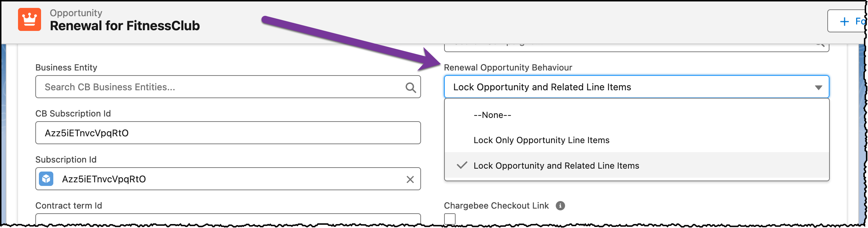Click the Subscription Id lookup field
This screenshot has width=868, height=228.
coord(231,179)
